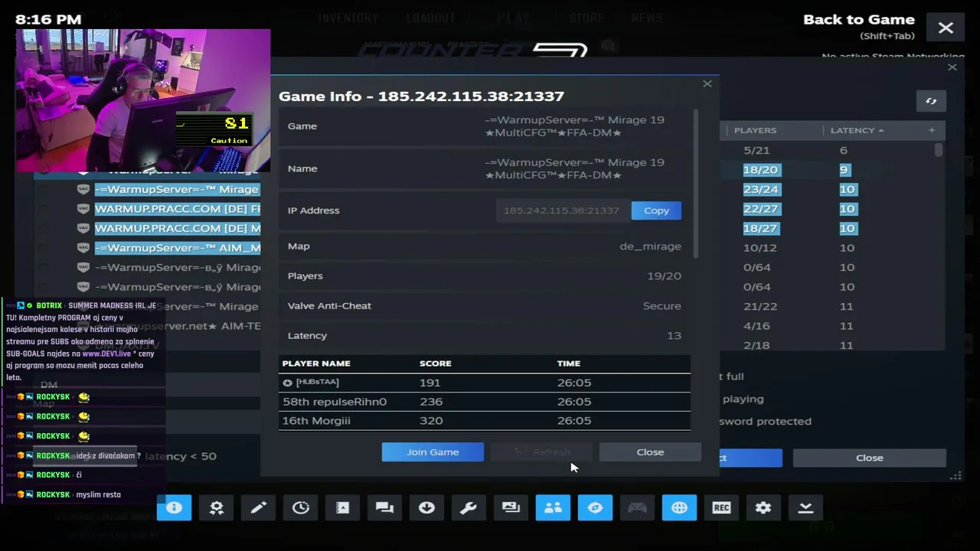Screen dimensions: 980x551
Task: Open the playtime clock icon
Action: 300,507
